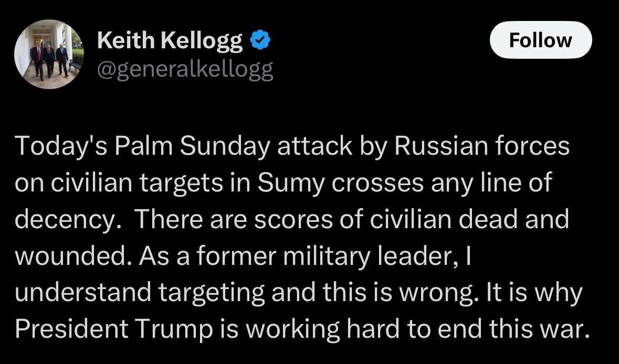Screen dimensions: 619x364
Task: Click the blue verified checkmark badge
Action: (x=260, y=40)
